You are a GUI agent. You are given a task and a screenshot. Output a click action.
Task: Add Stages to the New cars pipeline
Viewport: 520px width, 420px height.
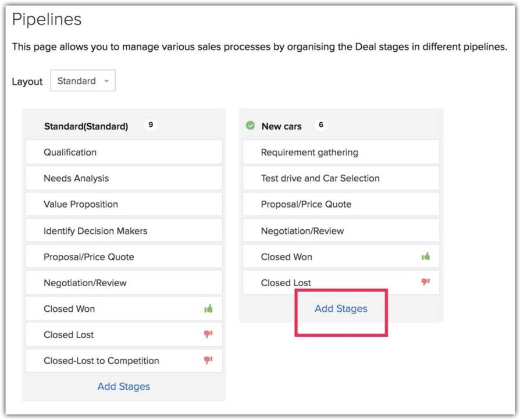341,309
